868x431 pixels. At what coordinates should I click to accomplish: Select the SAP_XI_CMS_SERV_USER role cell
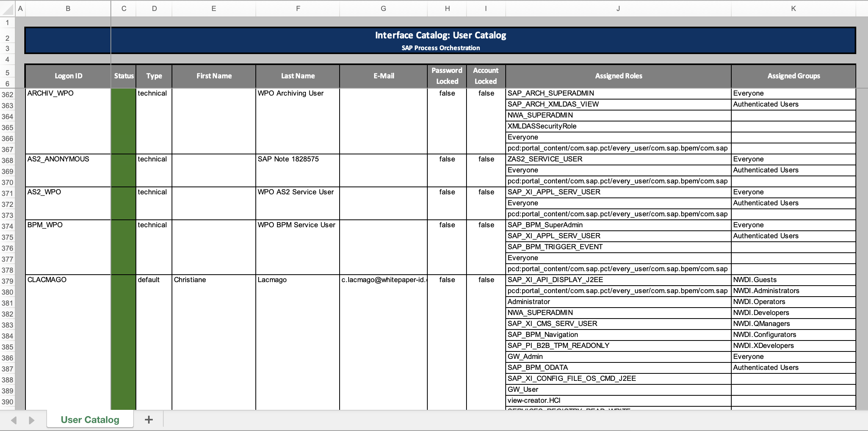click(618, 324)
